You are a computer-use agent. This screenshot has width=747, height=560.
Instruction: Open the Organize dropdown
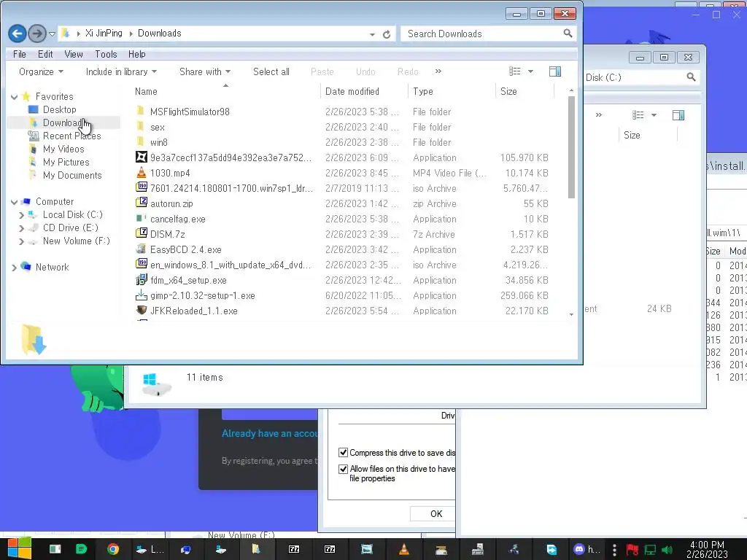(41, 72)
